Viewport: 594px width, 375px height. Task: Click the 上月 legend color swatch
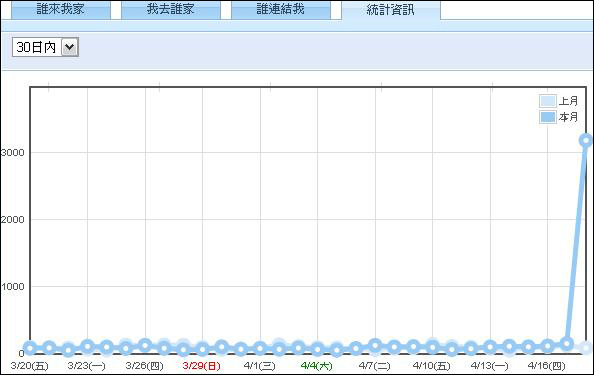548,101
